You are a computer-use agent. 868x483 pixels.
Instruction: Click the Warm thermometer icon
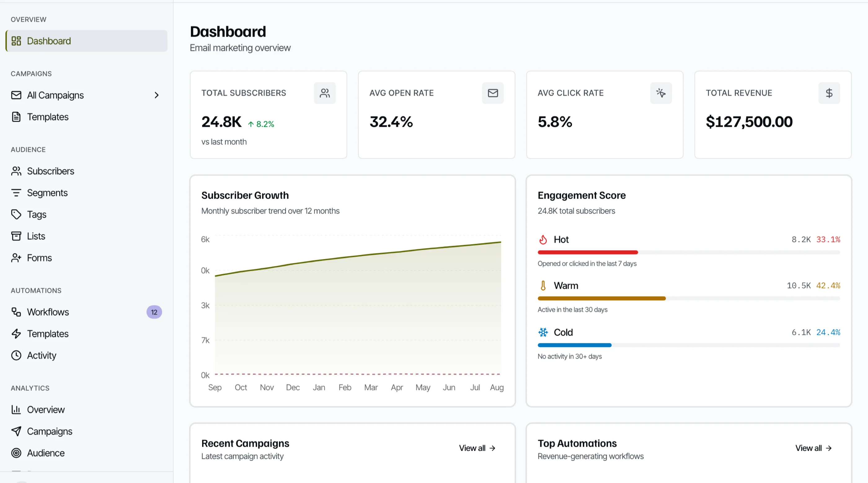tap(543, 286)
